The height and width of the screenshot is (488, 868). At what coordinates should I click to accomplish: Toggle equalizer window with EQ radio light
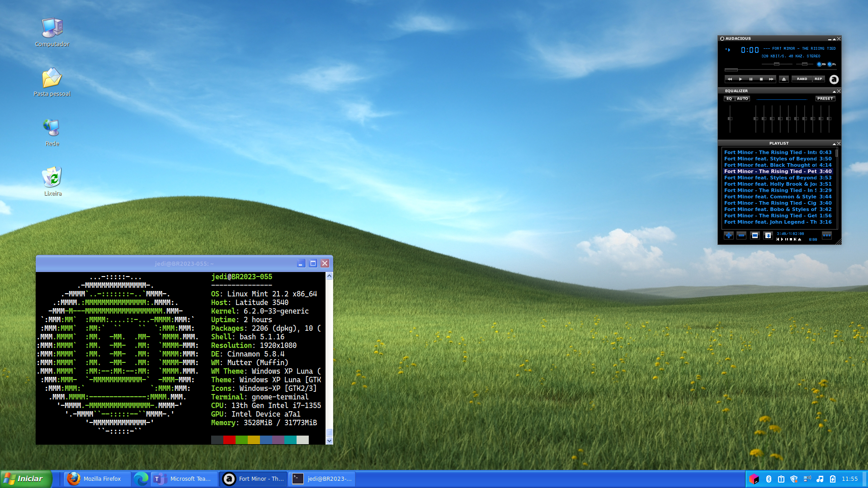(x=819, y=64)
